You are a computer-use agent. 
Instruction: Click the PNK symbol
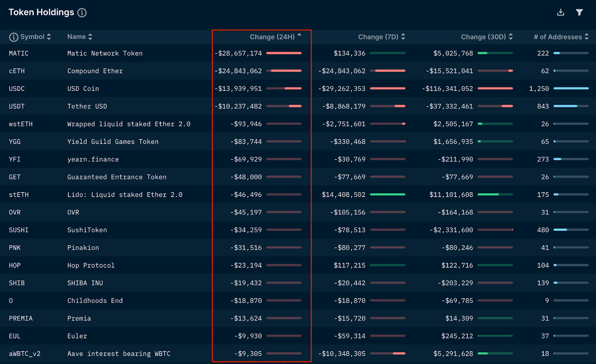(15, 248)
